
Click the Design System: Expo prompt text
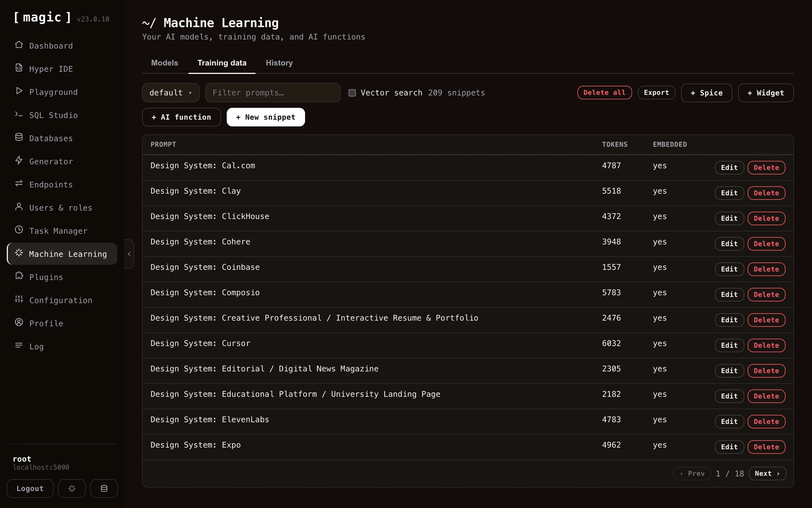click(x=196, y=445)
